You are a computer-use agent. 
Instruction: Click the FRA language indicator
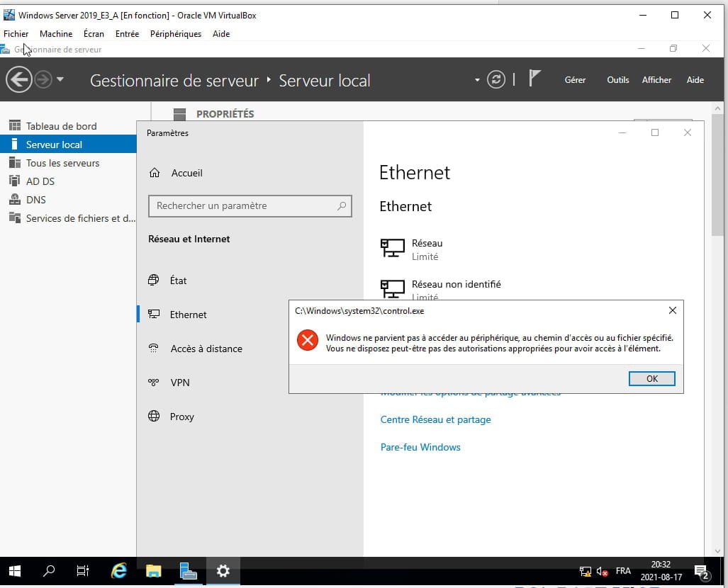[623, 571]
